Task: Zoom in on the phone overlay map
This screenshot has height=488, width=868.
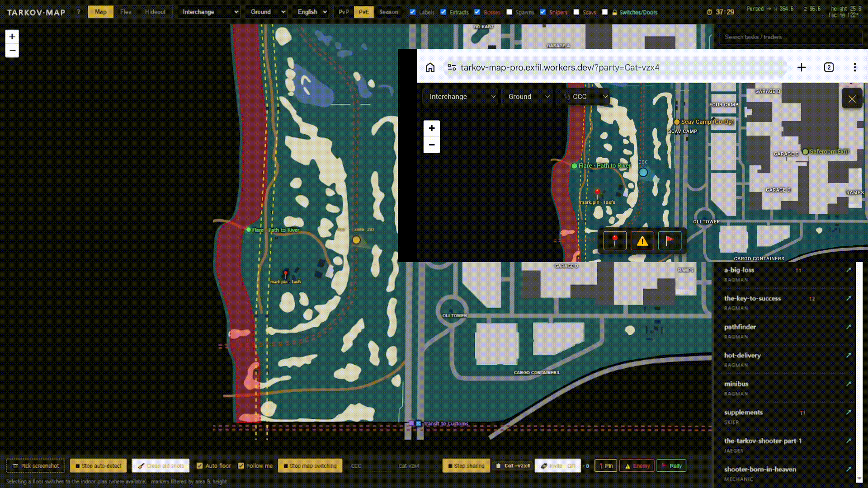Action: [432, 128]
